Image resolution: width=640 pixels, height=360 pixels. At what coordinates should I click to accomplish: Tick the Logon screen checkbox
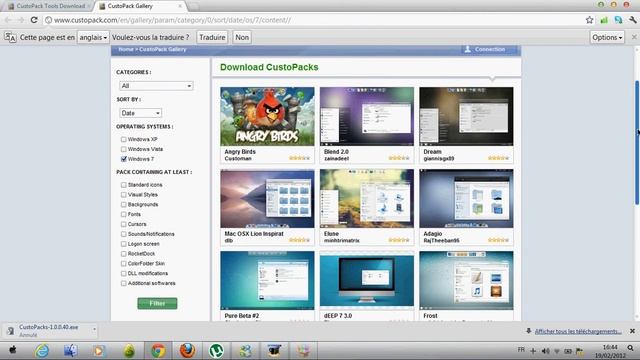(124, 244)
